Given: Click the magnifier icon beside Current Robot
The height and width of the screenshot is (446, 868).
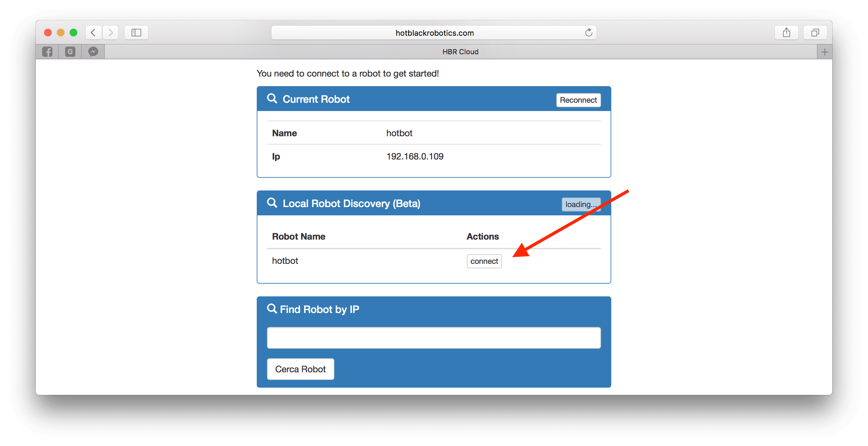Looking at the screenshot, I should coord(272,99).
